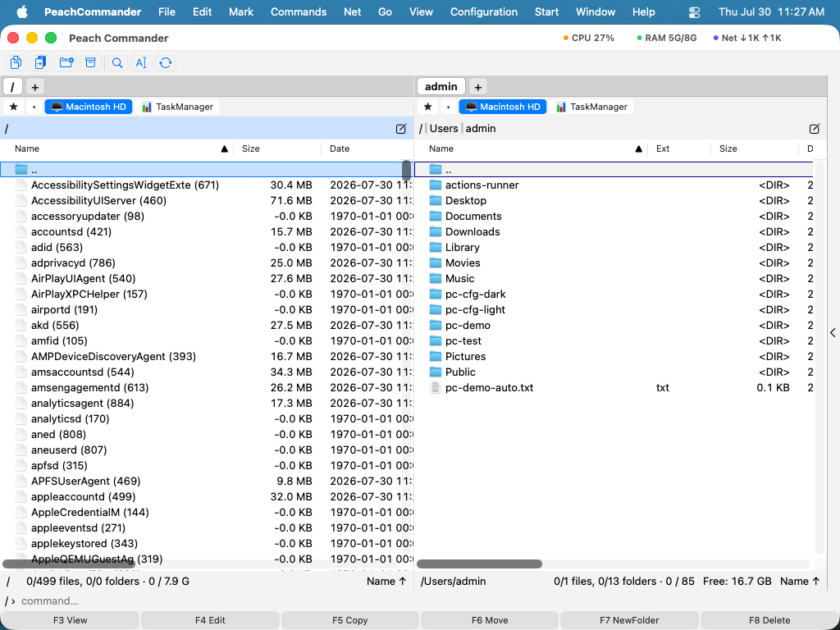This screenshot has width=840, height=630.
Task: Click the left panel horizontal scrollbar
Action: (69, 564)
